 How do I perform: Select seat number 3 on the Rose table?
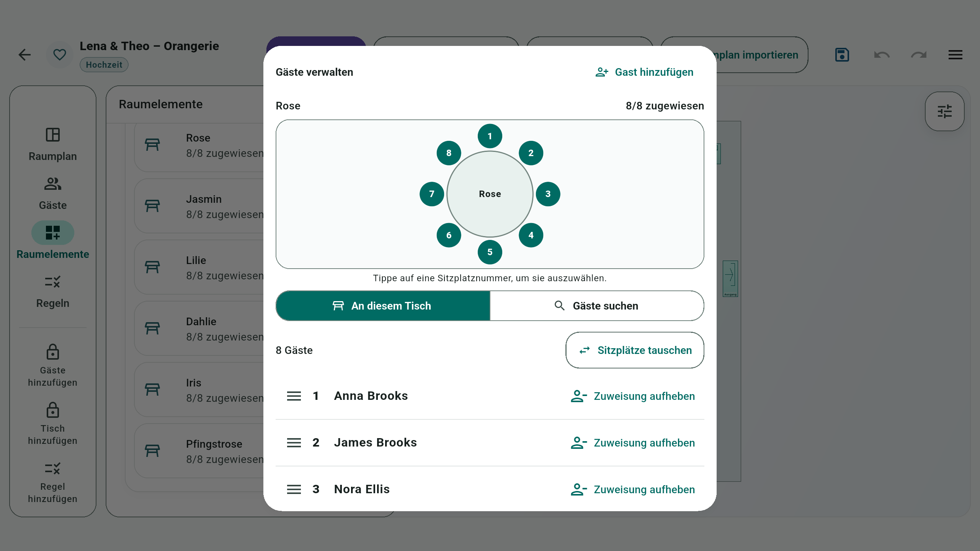point(548,194)
